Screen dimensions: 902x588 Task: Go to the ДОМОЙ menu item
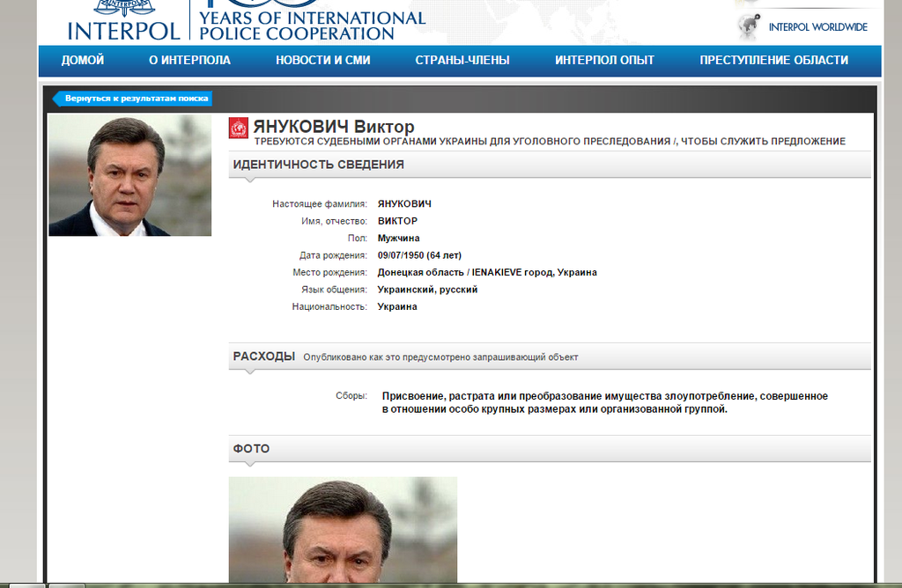[x=83, y=61]
